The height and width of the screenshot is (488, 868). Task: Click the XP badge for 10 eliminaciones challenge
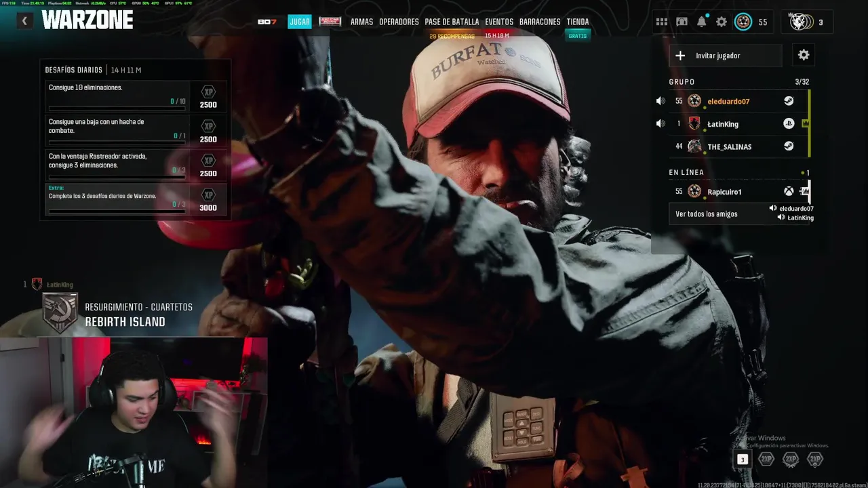(208, 91)
